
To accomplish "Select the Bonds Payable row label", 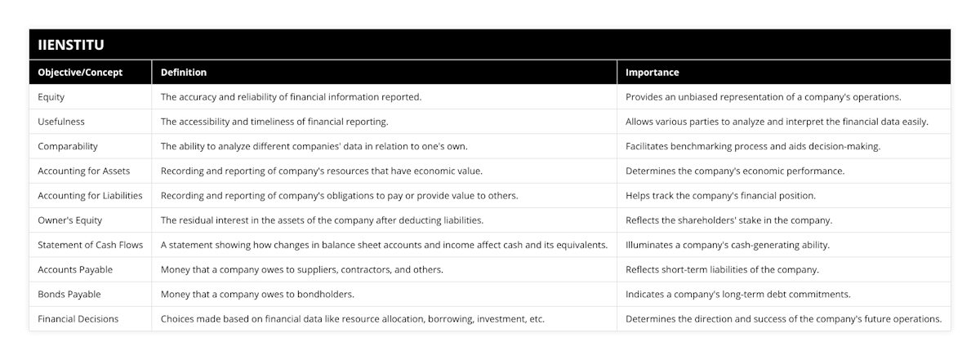I will pos(69,294).
